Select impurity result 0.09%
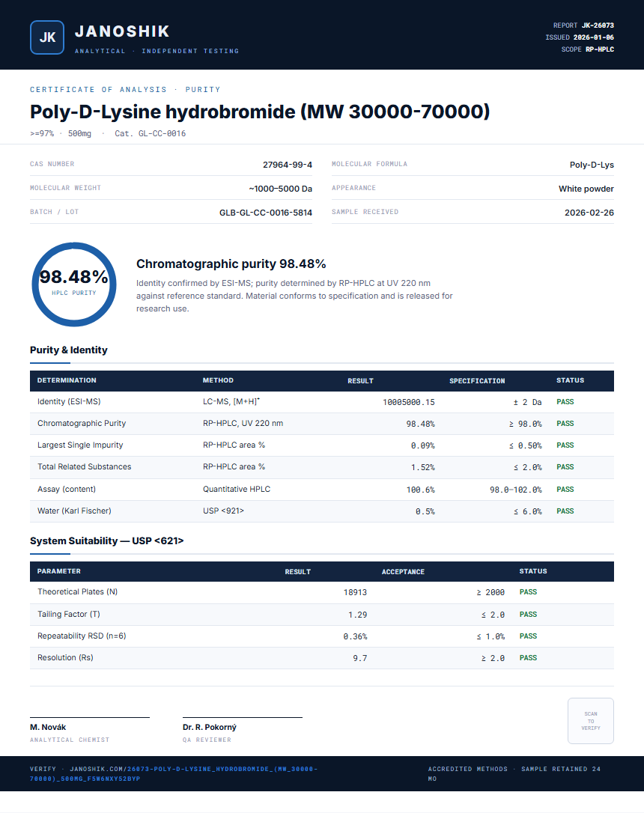Viewport: 644px width, 813px height. pos(423,446)
